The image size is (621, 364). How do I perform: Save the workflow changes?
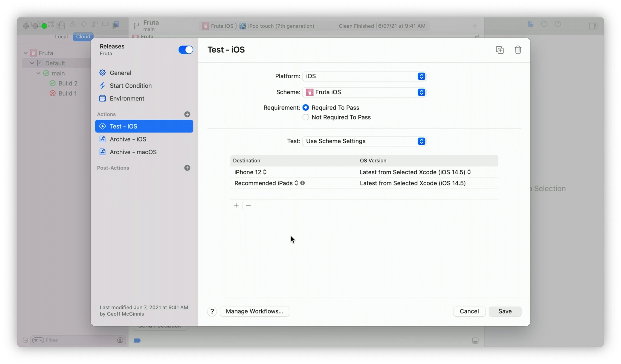[x=505, y=311]
